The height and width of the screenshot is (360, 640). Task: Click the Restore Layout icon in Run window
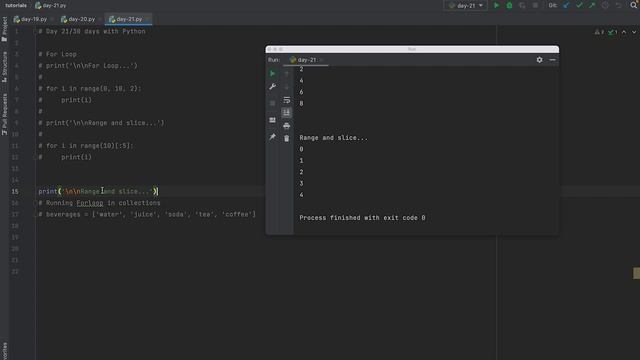(272, 120)
